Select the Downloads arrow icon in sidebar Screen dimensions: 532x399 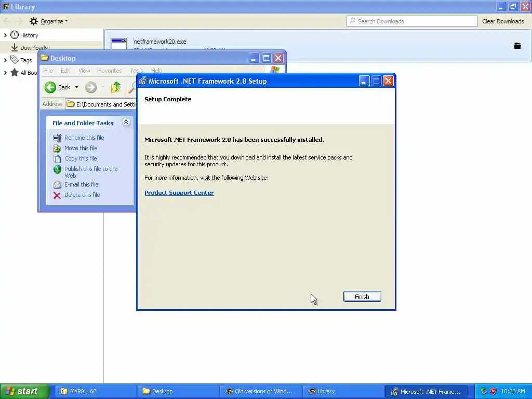click(x=14, y=47)
